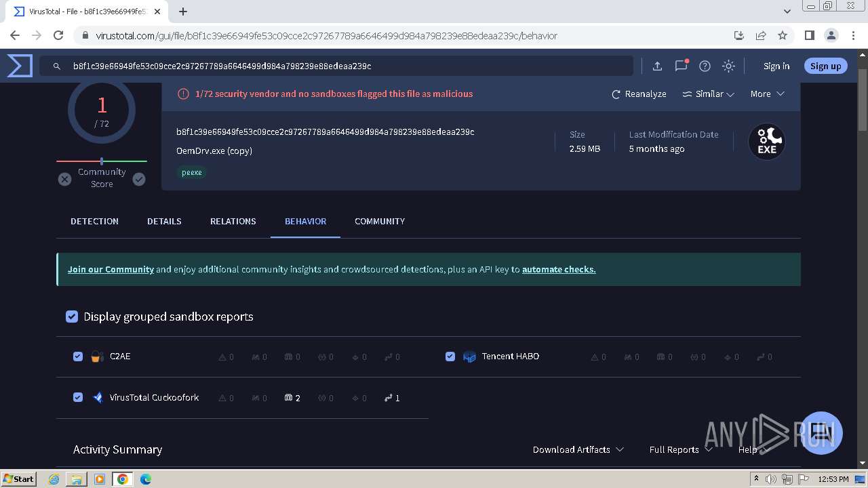Click the VirusTotal sigma logo
Viewport: 868px width, 488px height.
[20, 66]
